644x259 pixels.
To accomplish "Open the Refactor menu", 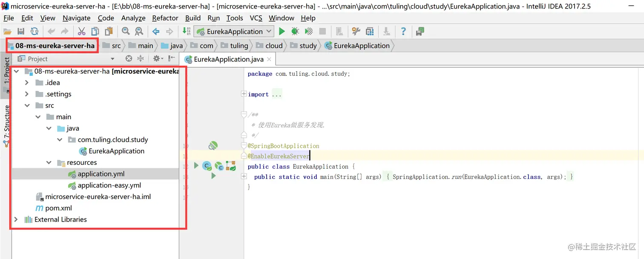I will [165, 18].
